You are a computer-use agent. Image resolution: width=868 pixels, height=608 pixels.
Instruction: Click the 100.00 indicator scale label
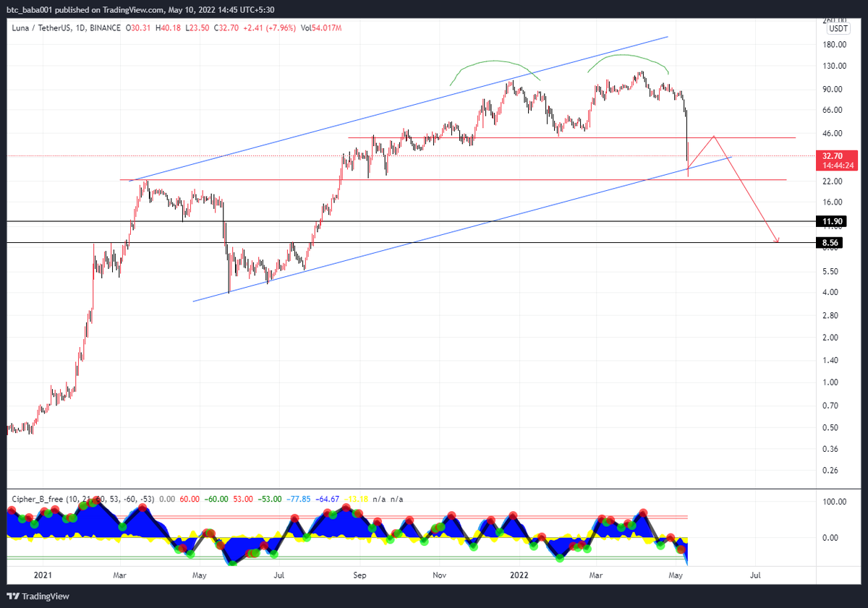pos(835,501)
